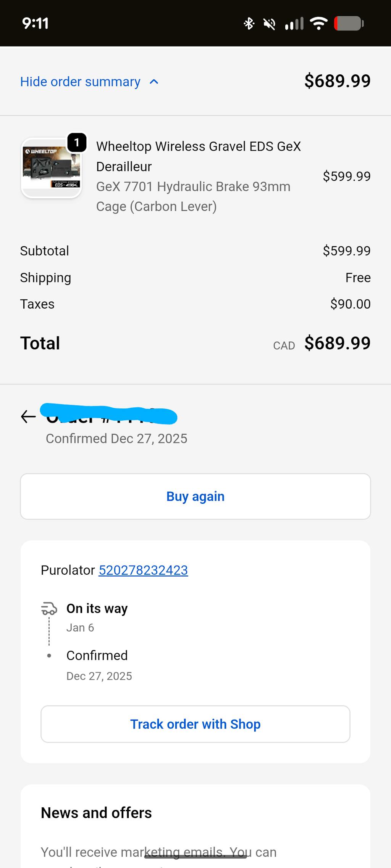Viewport: 391px width, 868px height.
Task: Tap the On its way status entry
Action: (x=97, y=609)
